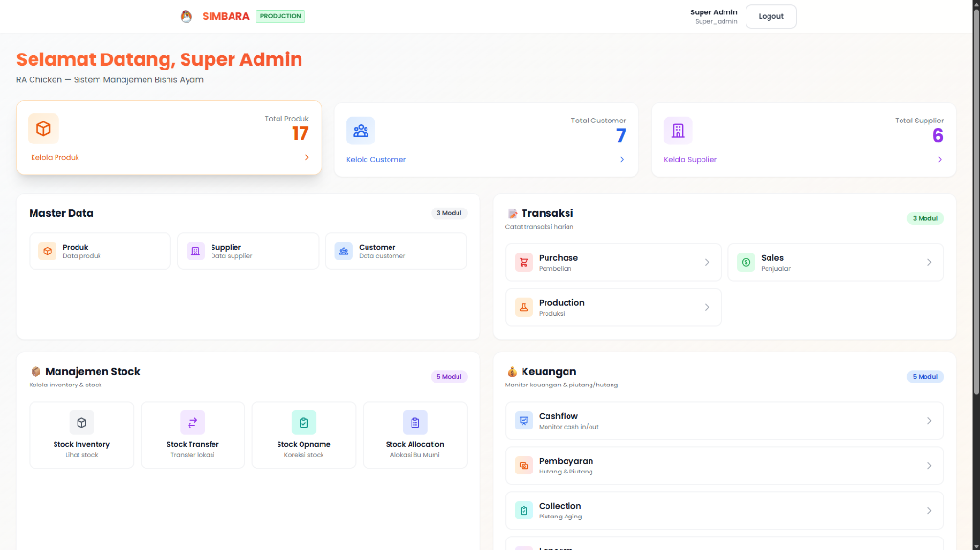Click the Production icon
980x550 pixels.
point(523,307)
